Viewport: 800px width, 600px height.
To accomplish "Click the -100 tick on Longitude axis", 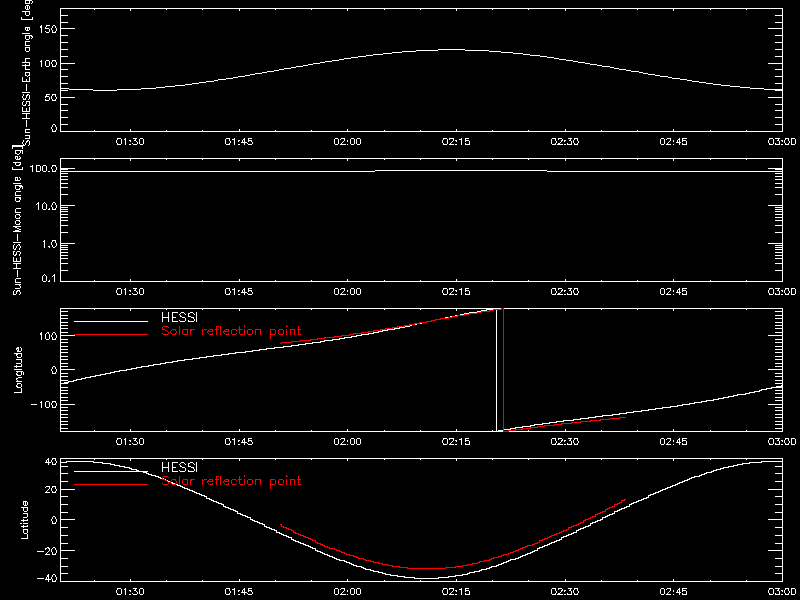I will (43, 405).
